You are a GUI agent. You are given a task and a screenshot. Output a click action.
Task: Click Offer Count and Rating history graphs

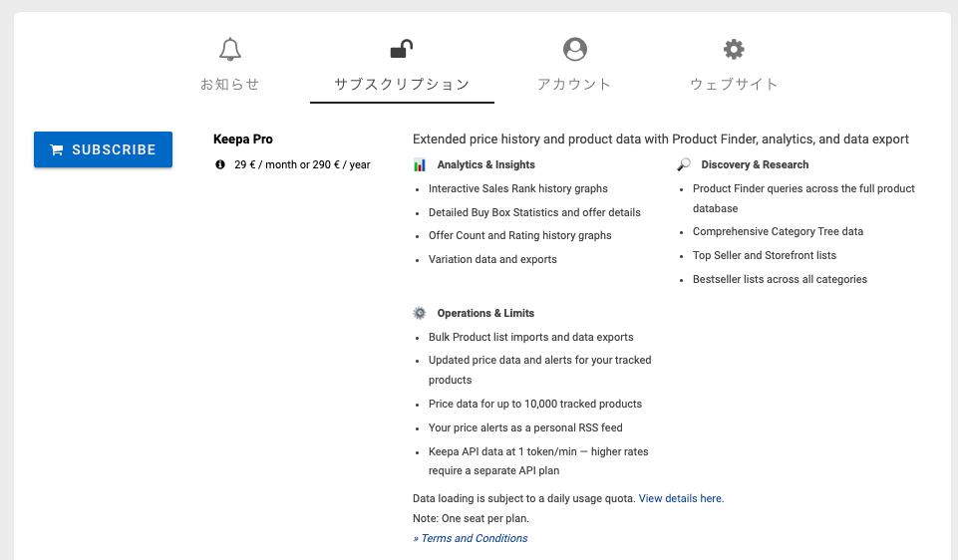[x=520, y=236]
